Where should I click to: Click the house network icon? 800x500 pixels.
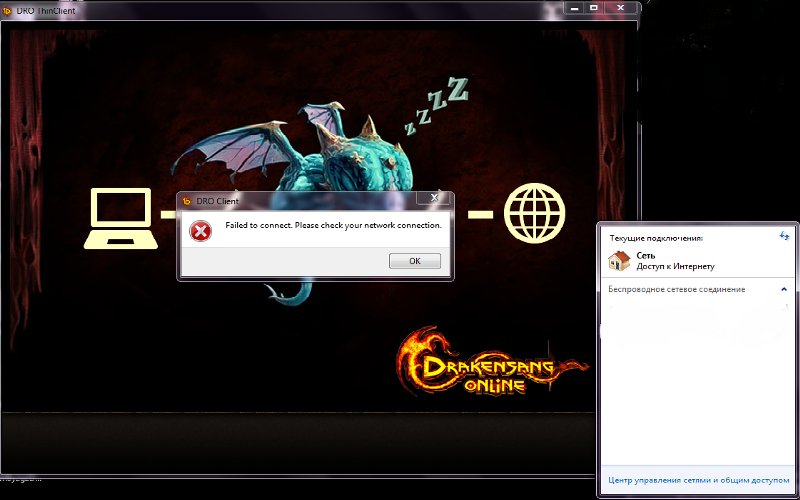pyautogui.click(x=619, y=260)
